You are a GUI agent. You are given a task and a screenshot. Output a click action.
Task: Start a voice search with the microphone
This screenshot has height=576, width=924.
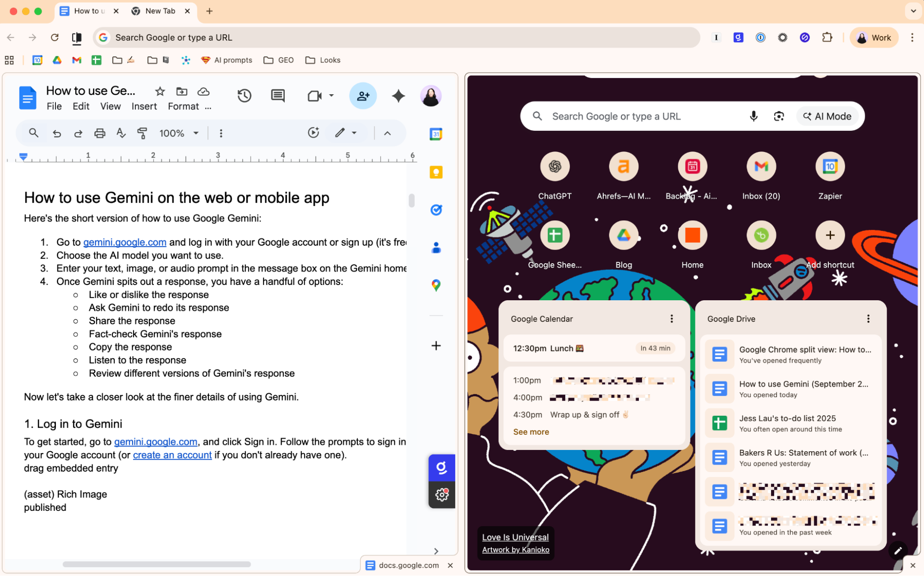point(753,116)
